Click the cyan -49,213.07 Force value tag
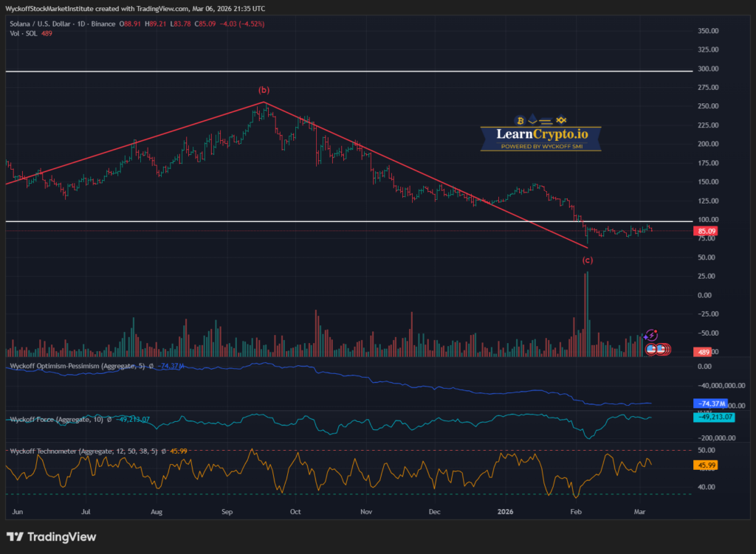756x554 pixels. click(x=715, y=418)
